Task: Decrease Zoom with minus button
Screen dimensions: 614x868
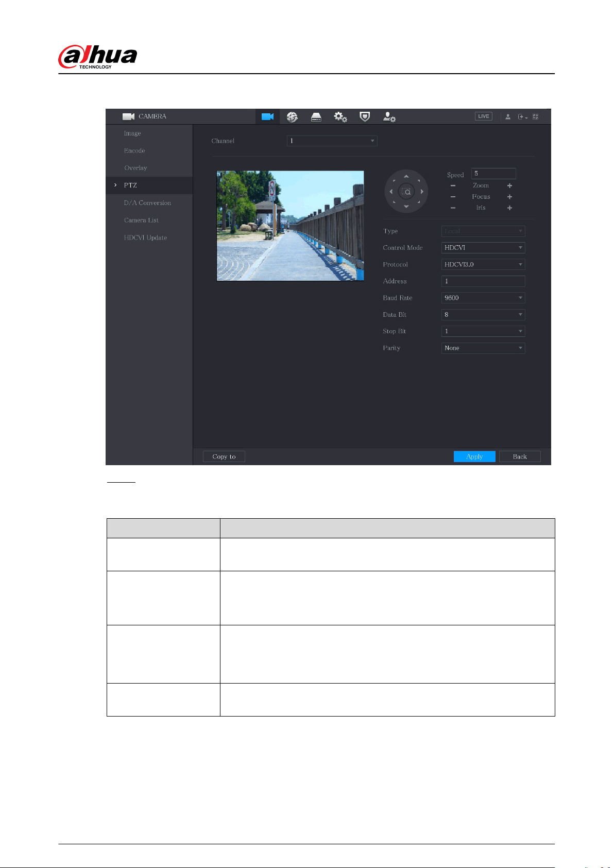Action: point(453,185)
